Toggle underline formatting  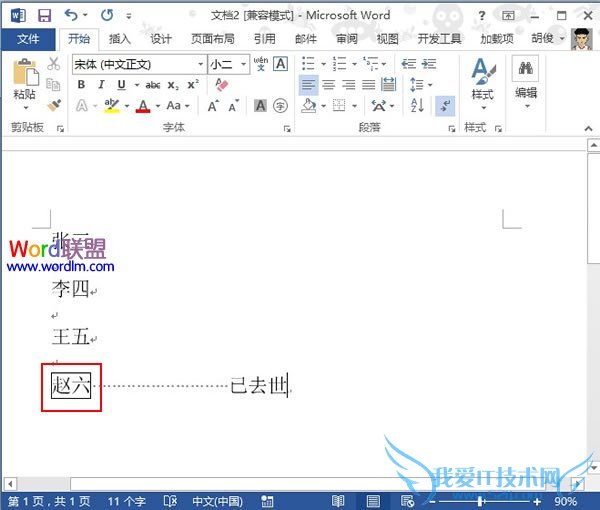121,85
